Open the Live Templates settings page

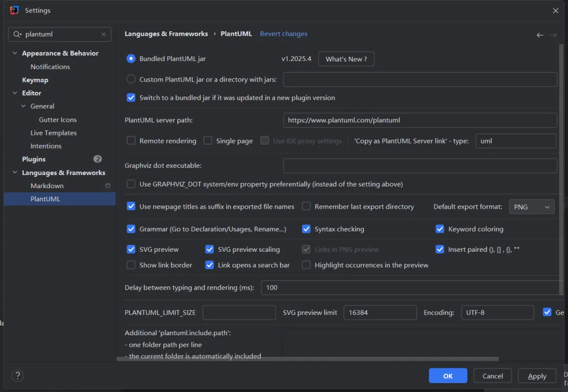click(x=54, y=133)
